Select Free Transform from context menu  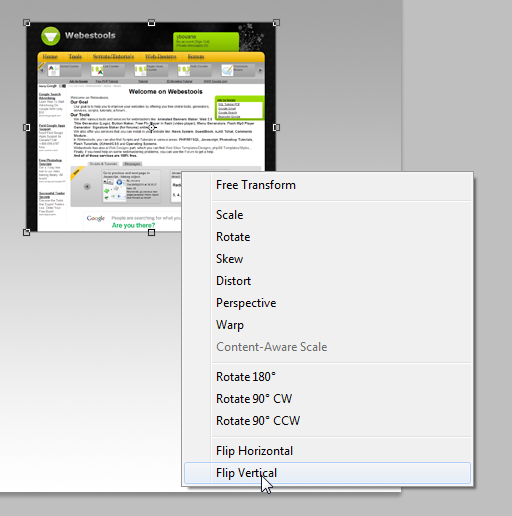327,185
